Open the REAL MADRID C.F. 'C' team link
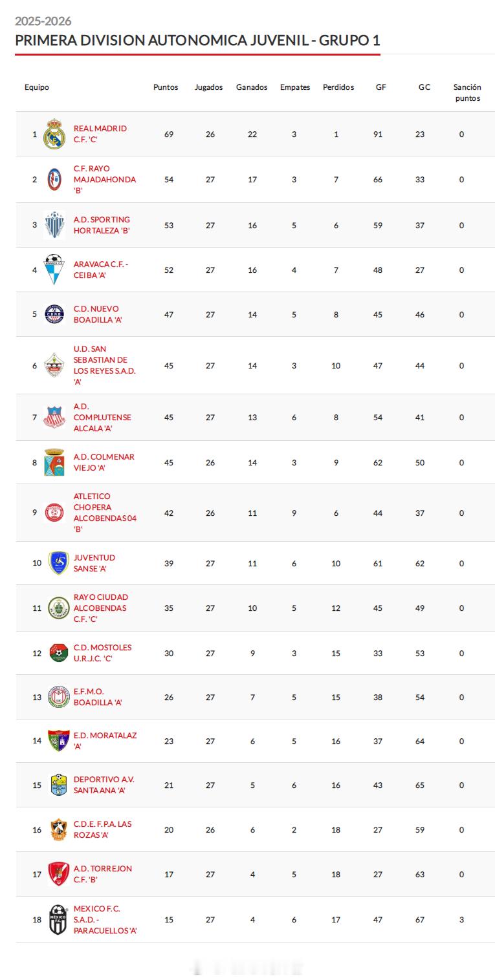 click(x=100, y=134)
